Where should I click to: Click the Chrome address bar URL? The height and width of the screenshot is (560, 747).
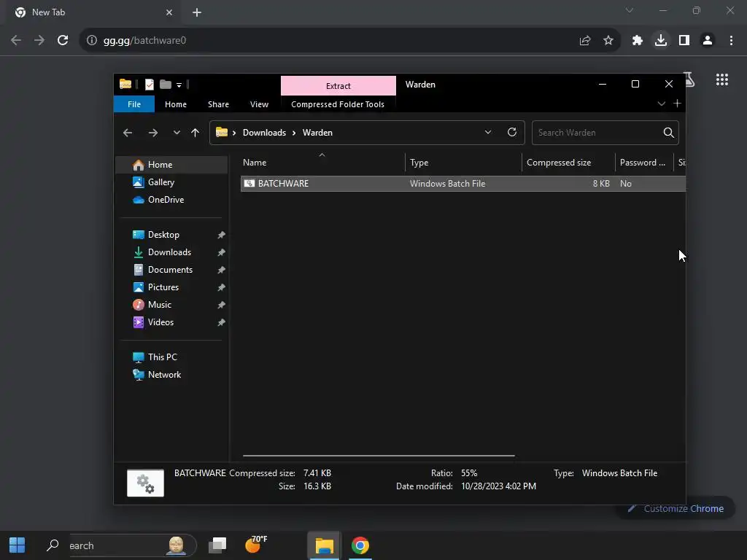pos(145,41)
